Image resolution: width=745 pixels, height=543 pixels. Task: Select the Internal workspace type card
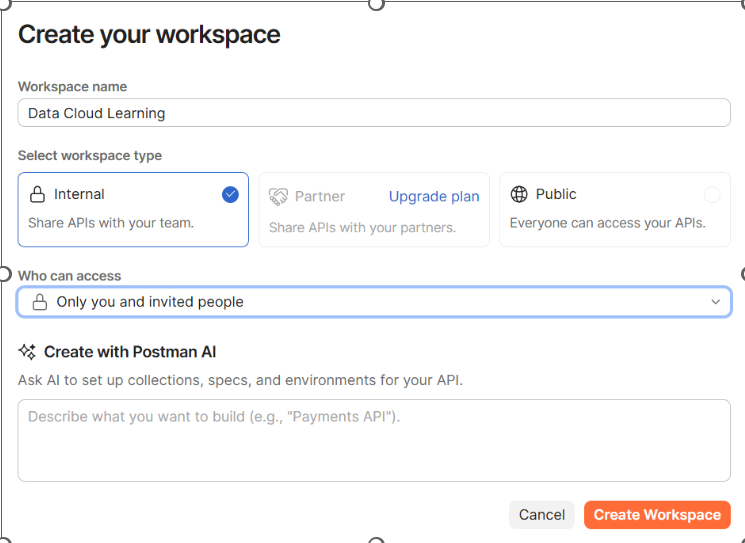[133, 210]
